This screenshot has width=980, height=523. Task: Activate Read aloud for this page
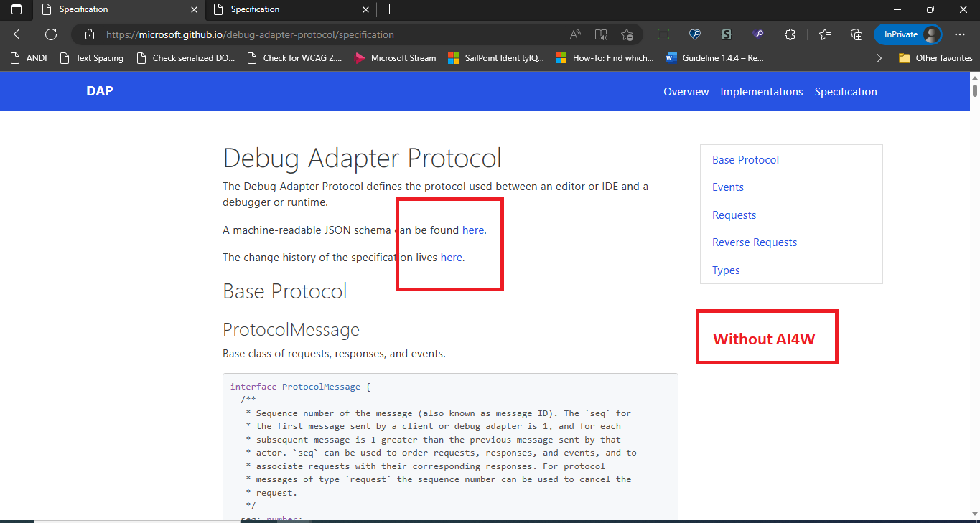[x=574, y=34]
